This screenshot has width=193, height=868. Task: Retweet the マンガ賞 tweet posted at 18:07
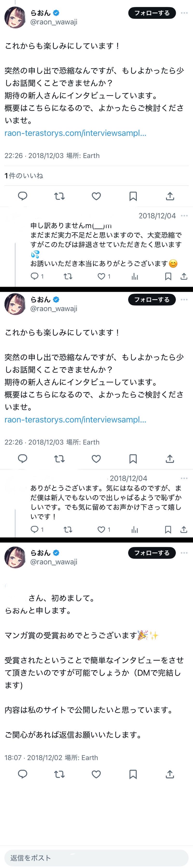coord(59,774)
